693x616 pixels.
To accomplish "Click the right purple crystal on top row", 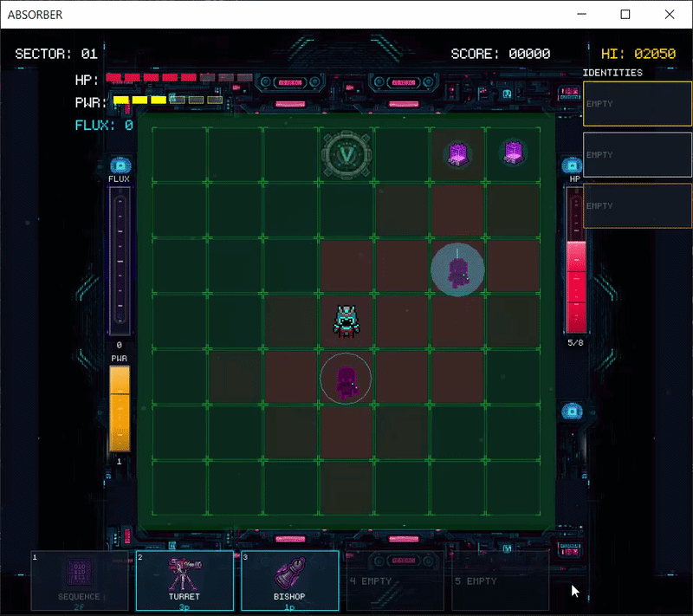I will click(514, 152).
